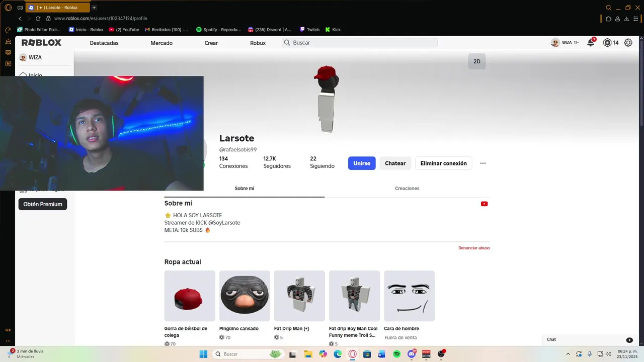Click the Roblox Buscar search field
This screenshot has width=644, height=362.
click(x=360, y=43)
